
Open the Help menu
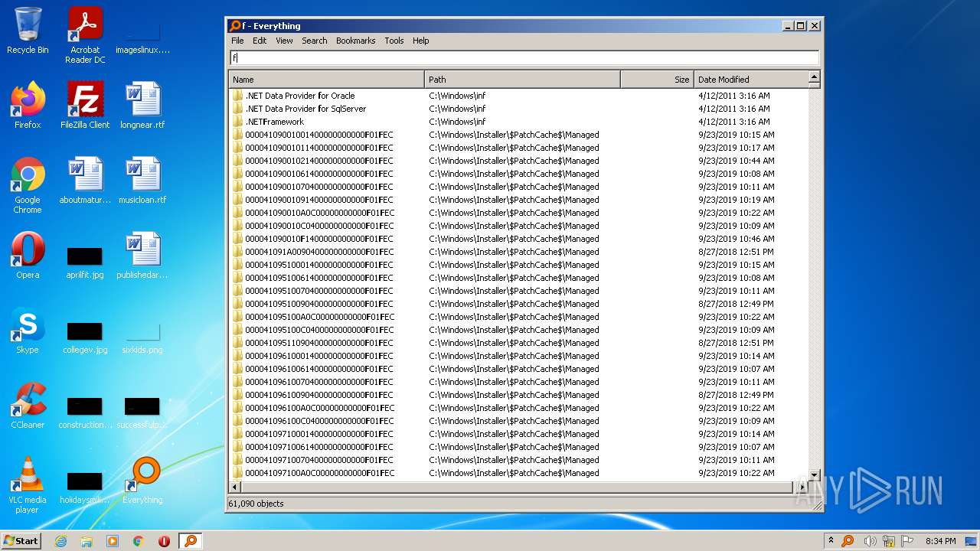420,41
